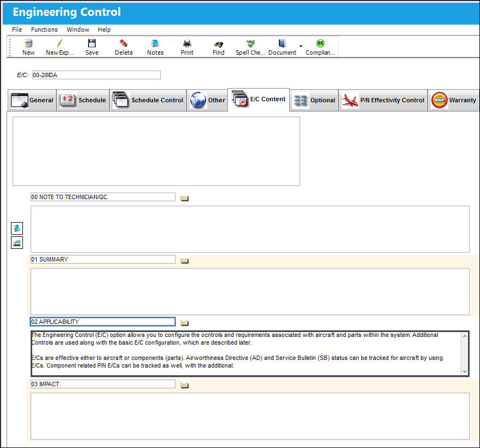
Task: Click the envelope icon beside 01 SUMMARY
Action: pos(184,260)
